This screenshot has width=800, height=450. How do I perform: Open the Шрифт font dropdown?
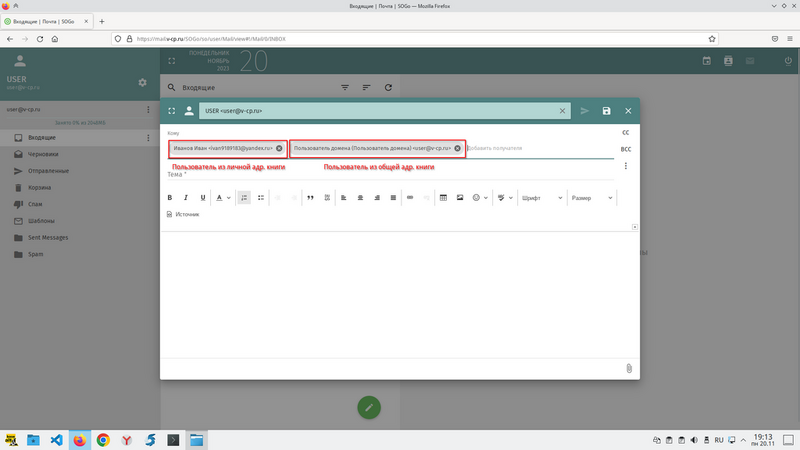tap(540, 198)
